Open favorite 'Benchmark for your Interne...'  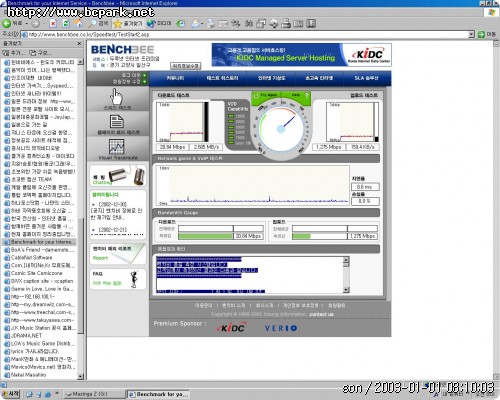39,242
